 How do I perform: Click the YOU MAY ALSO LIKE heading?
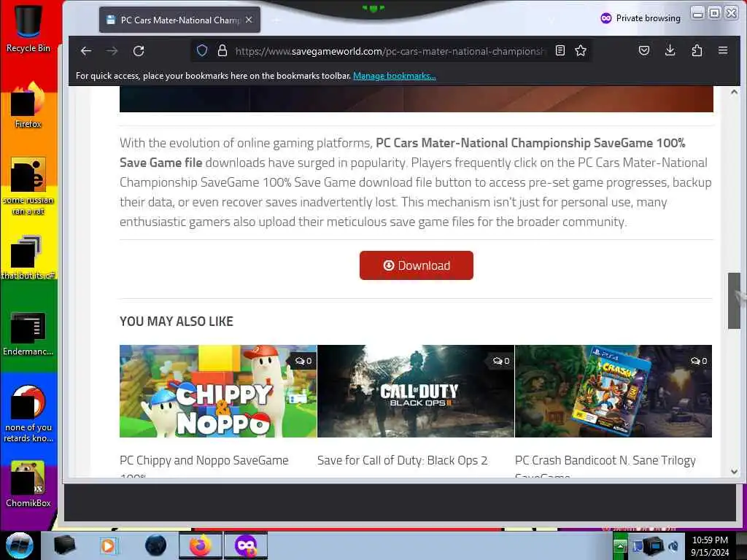(x=177, y=322)
